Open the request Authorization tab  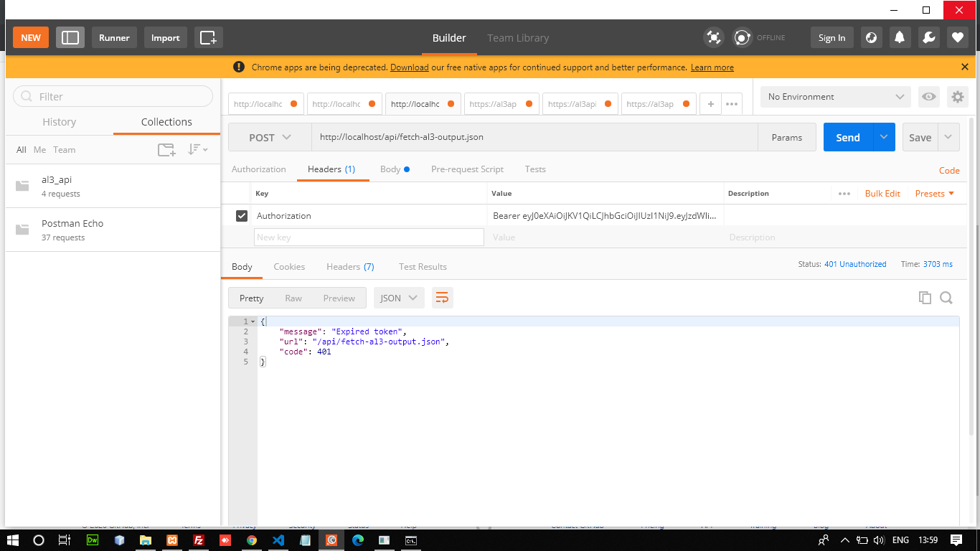pyautogui.click(x=258, y=169)
